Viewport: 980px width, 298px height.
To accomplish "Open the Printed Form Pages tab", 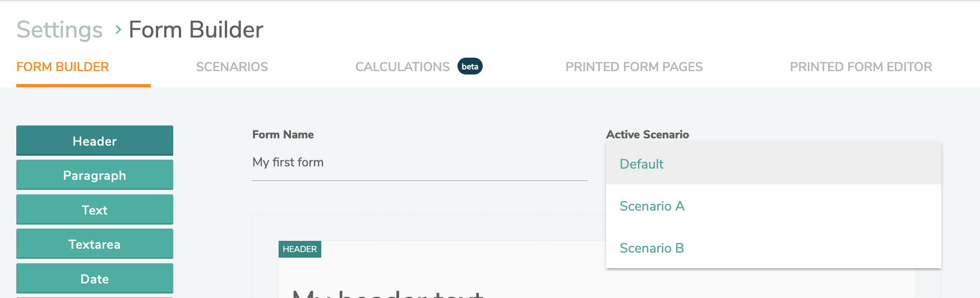I will click(634, 67).
